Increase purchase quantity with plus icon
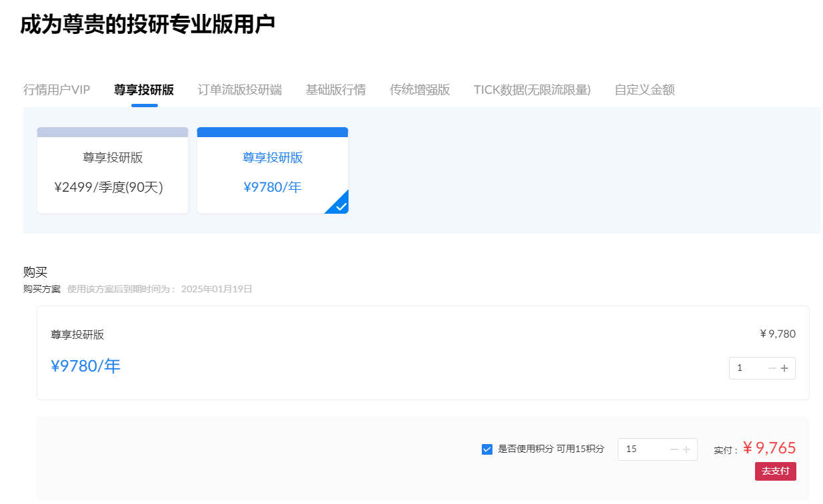 click(x=784, y=368)
